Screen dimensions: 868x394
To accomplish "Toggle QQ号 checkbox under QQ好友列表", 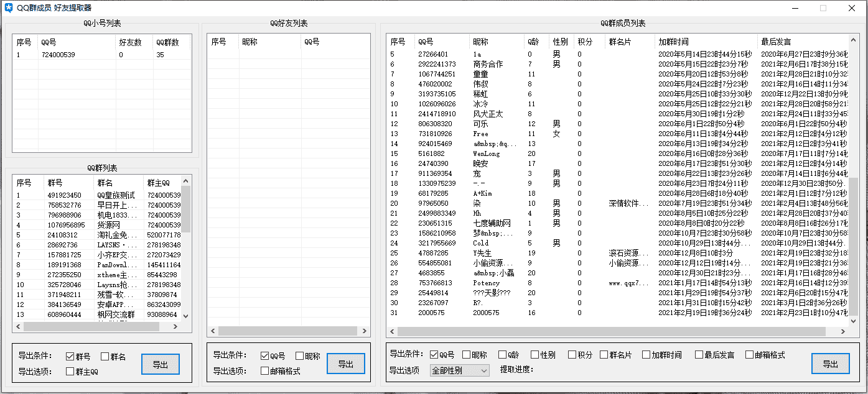I will (265, 356).
